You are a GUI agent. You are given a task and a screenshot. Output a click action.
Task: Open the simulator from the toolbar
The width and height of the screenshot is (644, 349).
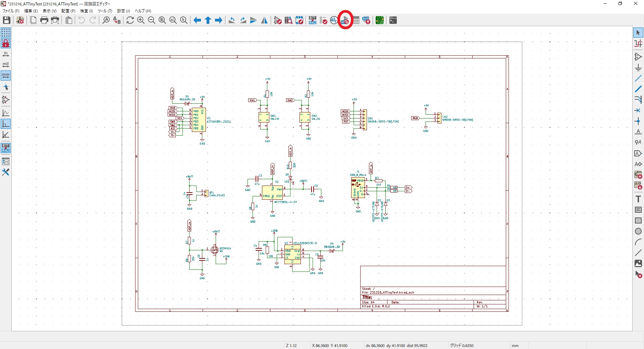click(334, 20)
